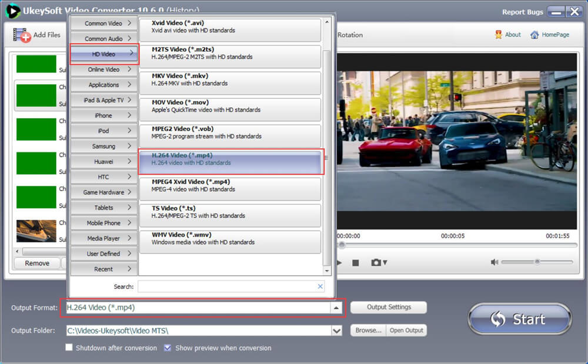Image resolution: width=588 pixels, height=364 pixels.
Task: Select the bottom file thumbnail with photo
Action: tap(36, 231)
